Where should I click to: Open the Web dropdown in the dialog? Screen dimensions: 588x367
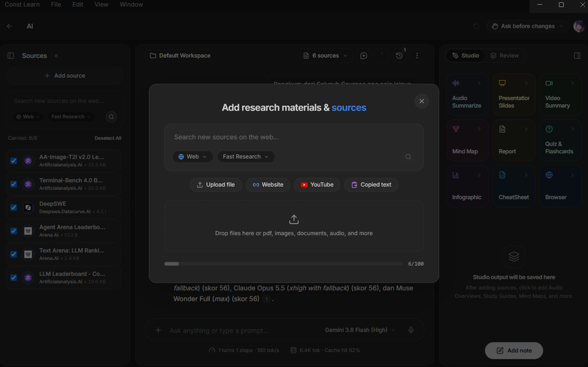(193, 157)
